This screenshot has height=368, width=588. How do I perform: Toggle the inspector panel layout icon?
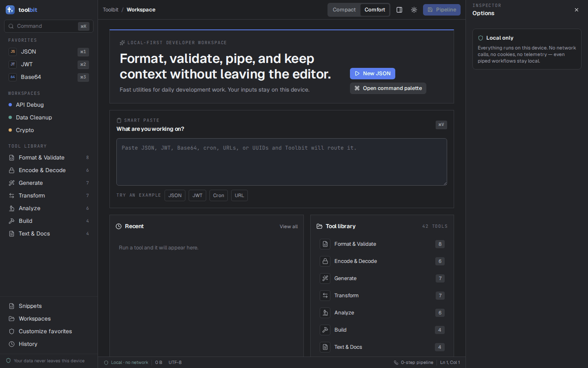tap(399, 10)
